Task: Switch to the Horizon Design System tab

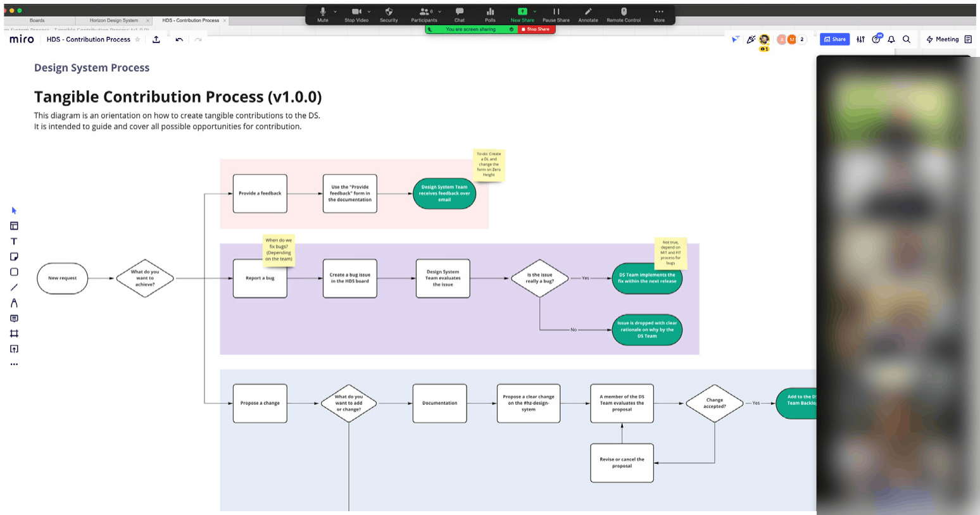Action: [114, 20]
